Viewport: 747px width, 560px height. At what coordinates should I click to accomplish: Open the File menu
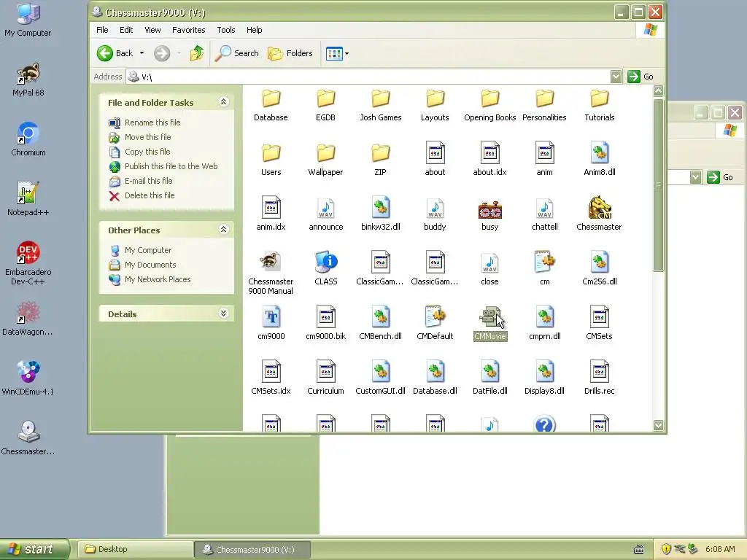click(102, 29)
